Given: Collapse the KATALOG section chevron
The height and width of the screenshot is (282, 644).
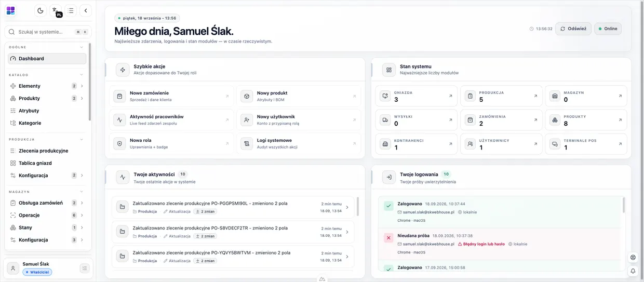Looking at the screenshot, I should click(x=82, y=75).
